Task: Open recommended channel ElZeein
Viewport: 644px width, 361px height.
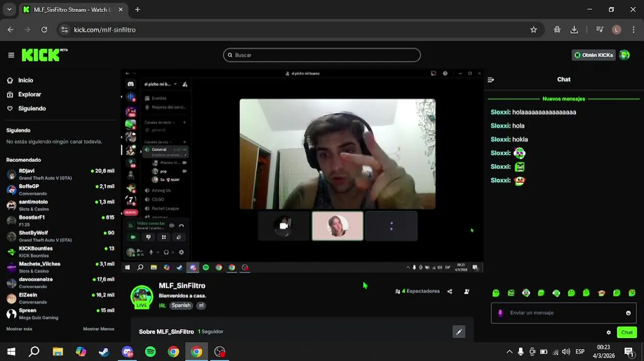Action: (60, 298)
